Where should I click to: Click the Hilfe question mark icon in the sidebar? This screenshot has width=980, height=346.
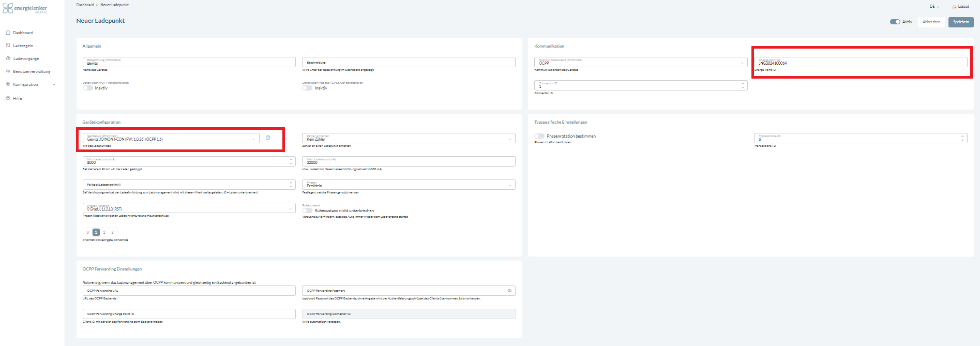pos(8,98)
